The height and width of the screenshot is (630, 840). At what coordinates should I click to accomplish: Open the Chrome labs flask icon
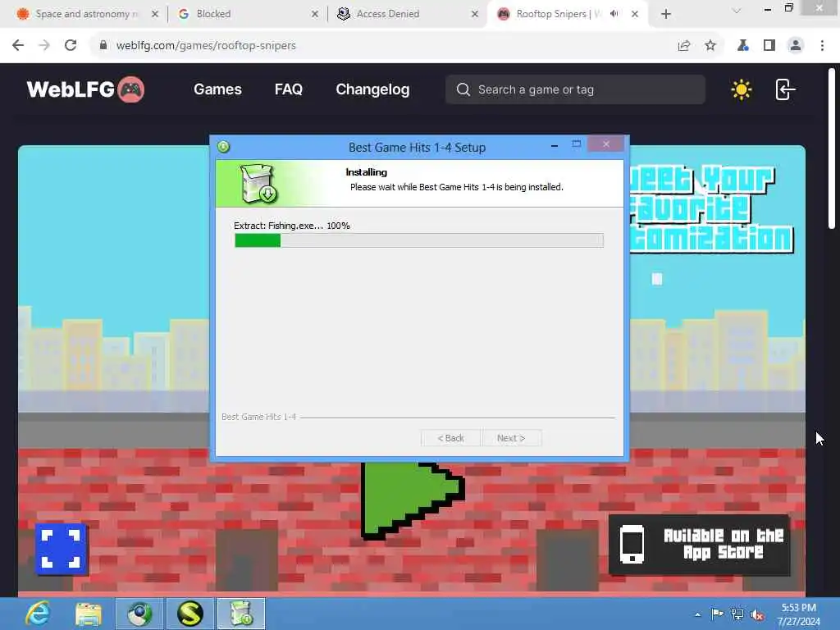pos(742,46)
